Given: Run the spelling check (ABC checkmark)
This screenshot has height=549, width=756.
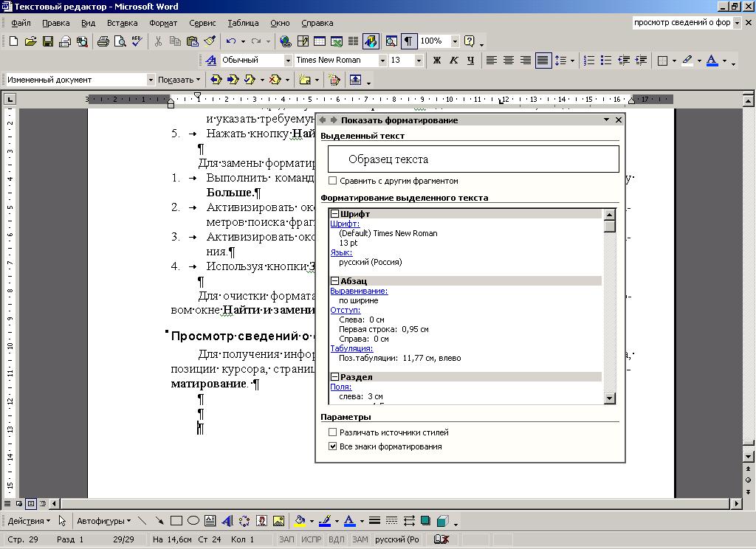Looking at the screenshot, I should click(137, 41).
